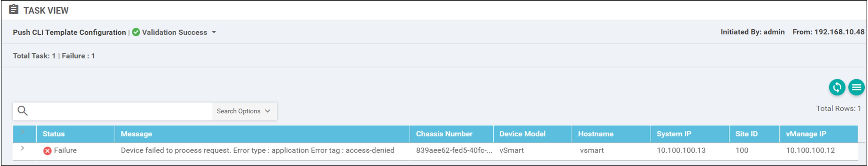This screenshot has width=868, height=166.
Task: Click inside the search input field
Action: point(121,111)
